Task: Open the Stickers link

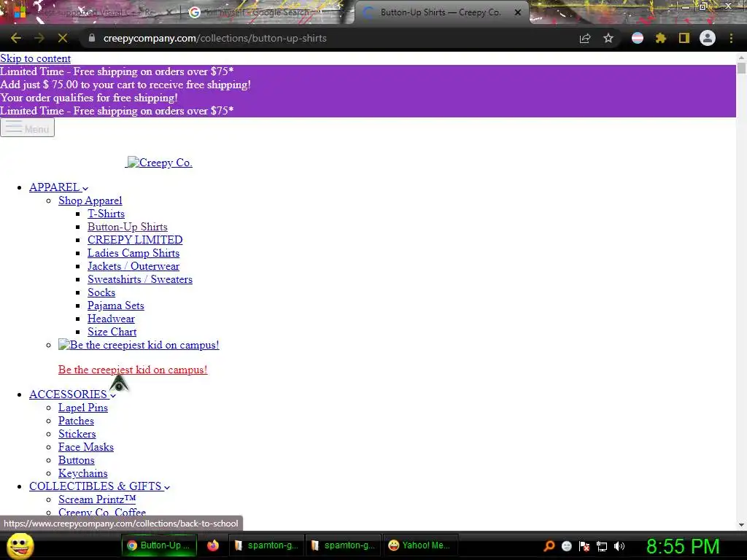Action: pyautogui.click(x=77, y=434)
